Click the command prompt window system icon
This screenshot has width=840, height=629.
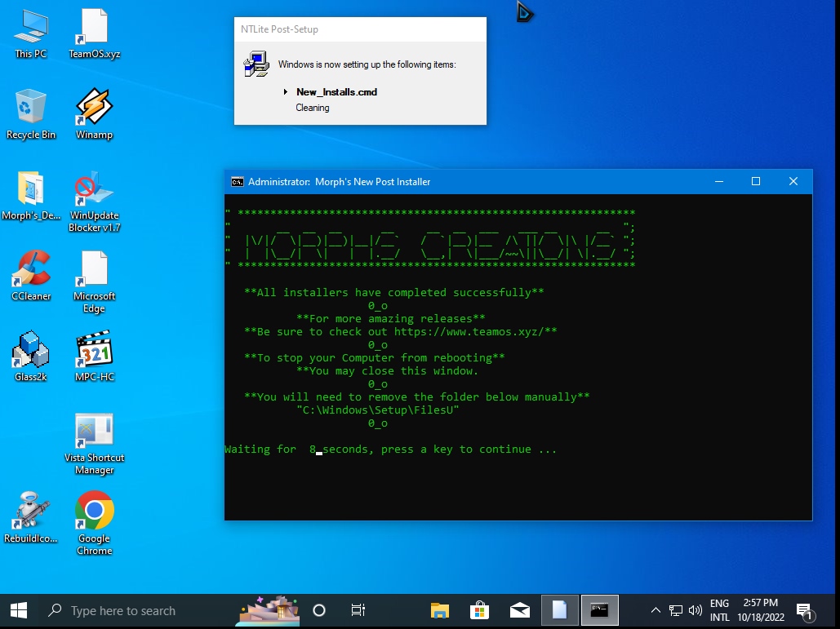pyautogui.click(x=237, y=182)
